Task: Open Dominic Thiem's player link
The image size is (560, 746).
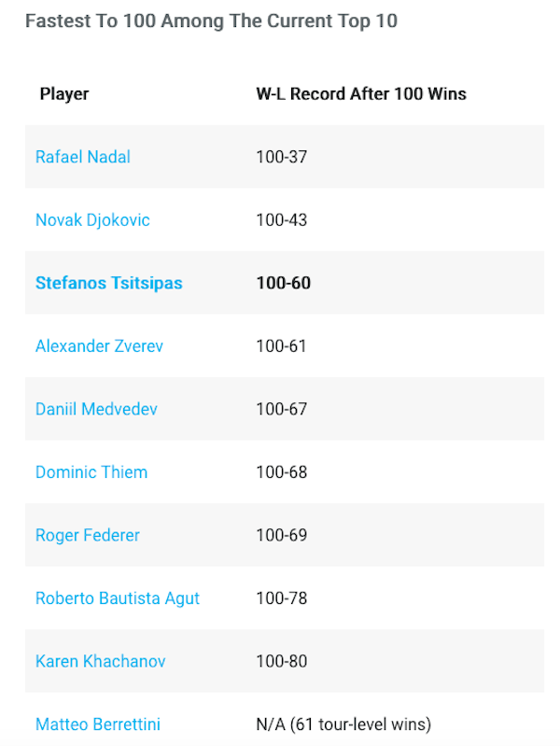Action: click(91, 472)
